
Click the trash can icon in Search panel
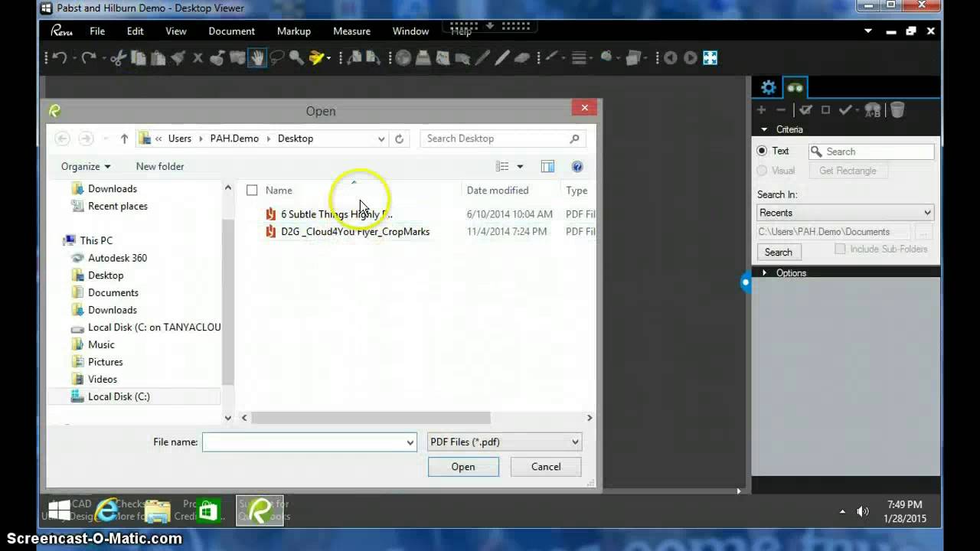point(897,110)
